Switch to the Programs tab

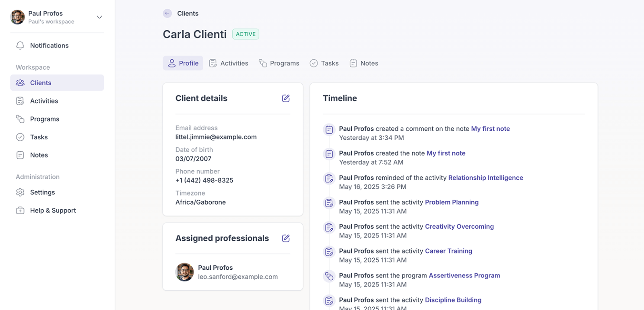[279, 63]
